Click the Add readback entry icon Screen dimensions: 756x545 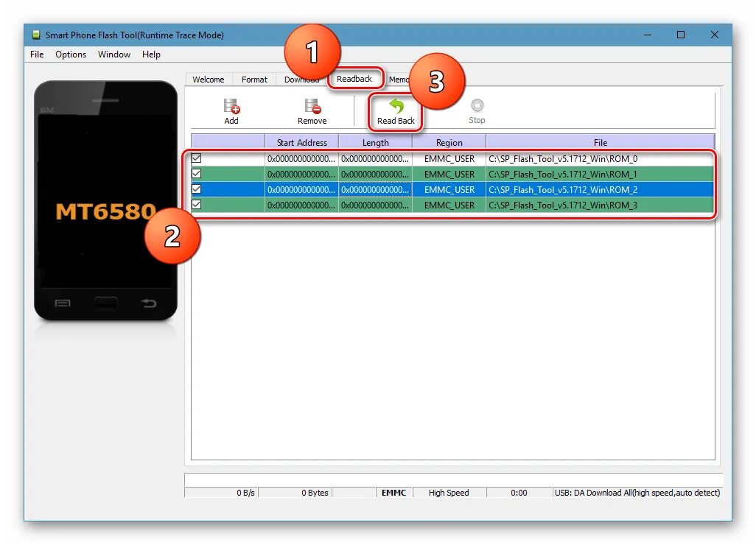pyautogui.click(x=231, y=106)
